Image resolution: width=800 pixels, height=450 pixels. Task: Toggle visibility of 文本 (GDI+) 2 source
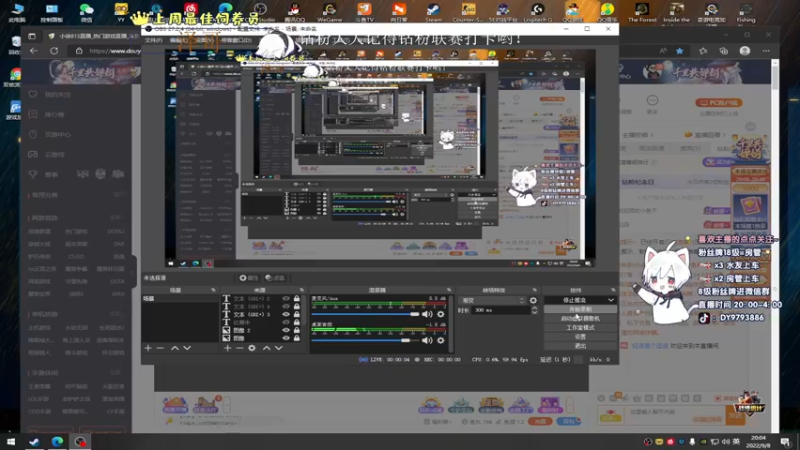coord(286,299)
